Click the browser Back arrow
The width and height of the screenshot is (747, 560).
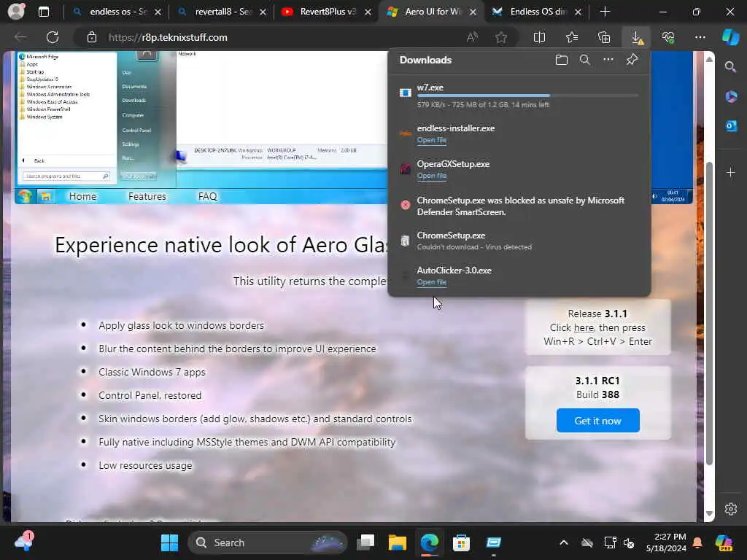coord(20,37)
